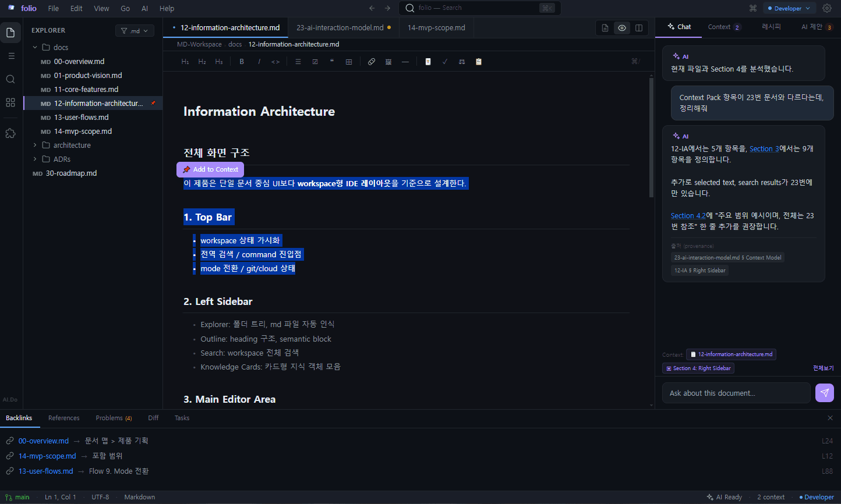Insert a code block from the toolbar
The image size is (841, 504).
coord(275,62)
